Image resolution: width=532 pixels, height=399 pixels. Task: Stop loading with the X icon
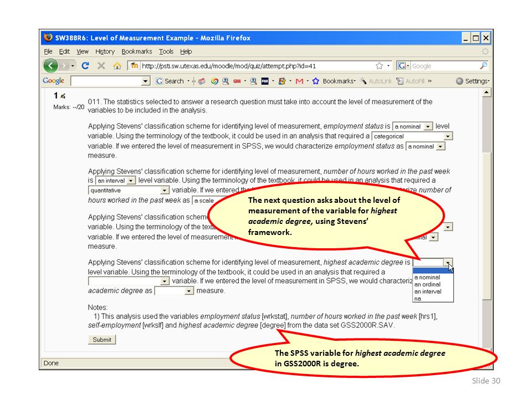[101, 65]
